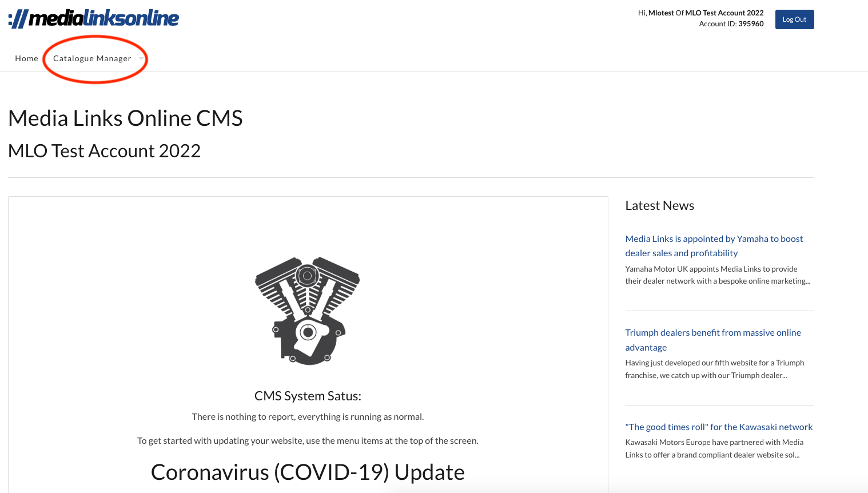
Task: Click the Mlotest username greeting
Action: [x=661, y=12]
